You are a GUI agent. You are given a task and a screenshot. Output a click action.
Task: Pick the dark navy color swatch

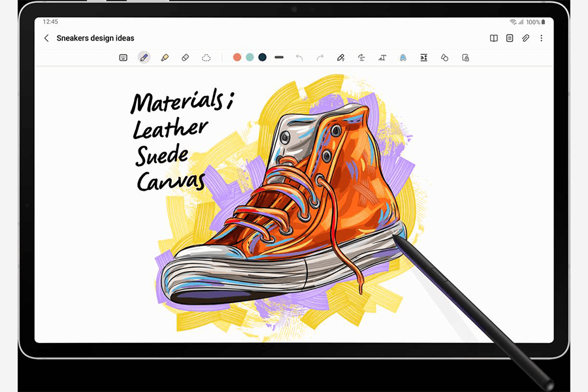point(262,57)
